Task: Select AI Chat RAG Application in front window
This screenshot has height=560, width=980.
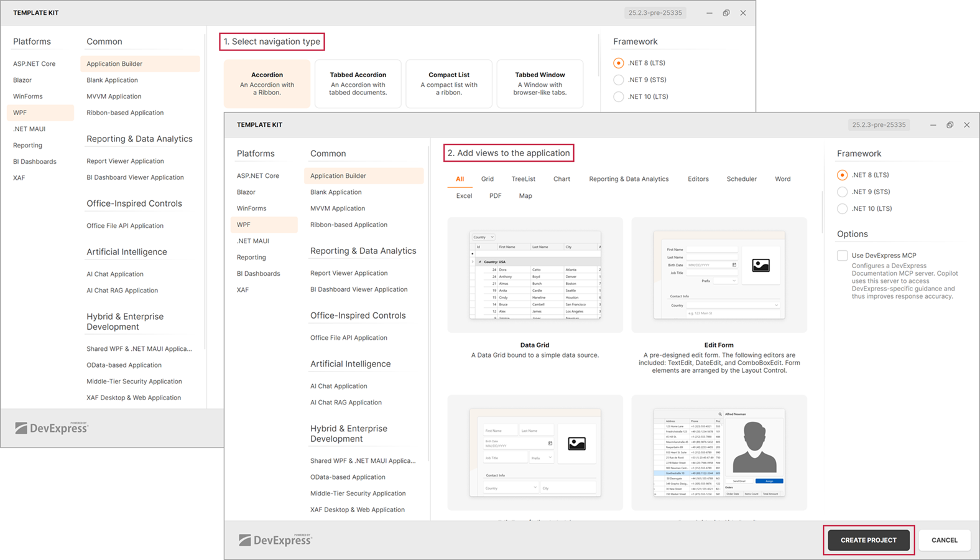Action: click(x=346, y=403)
